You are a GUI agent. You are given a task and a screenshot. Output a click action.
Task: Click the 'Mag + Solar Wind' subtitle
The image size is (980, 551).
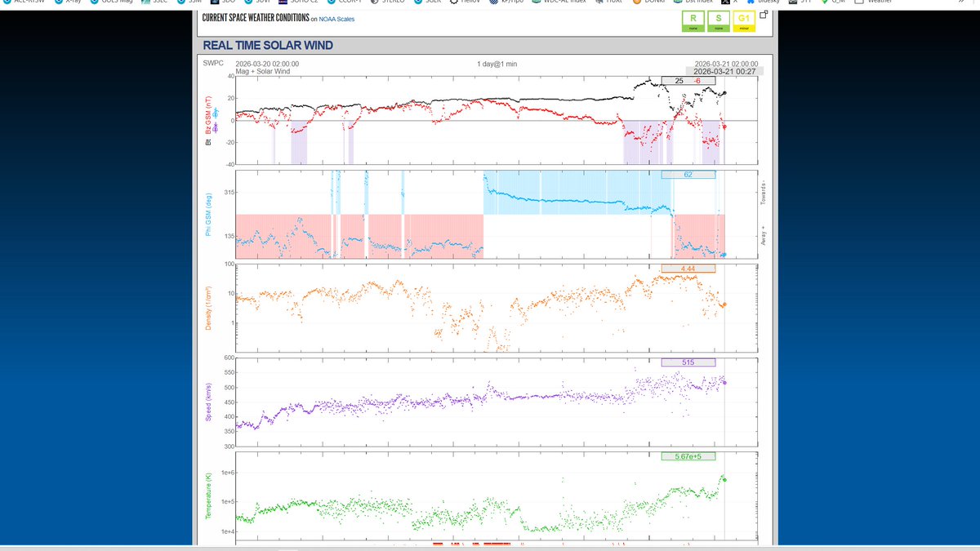point(263,71)
